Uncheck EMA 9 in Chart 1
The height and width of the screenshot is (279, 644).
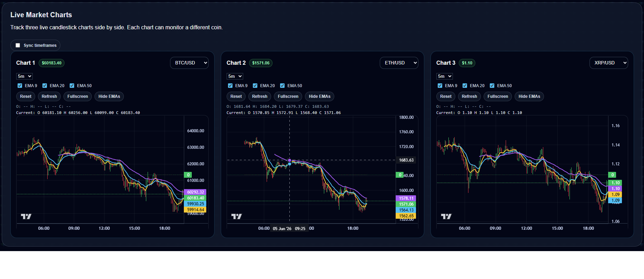[x=20, y=86]
